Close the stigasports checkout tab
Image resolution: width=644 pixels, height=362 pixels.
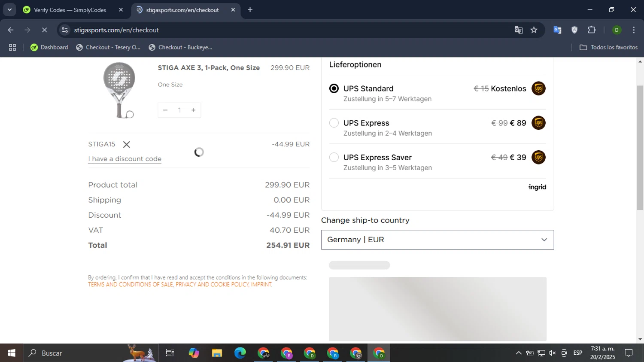(x=233, y=10)
